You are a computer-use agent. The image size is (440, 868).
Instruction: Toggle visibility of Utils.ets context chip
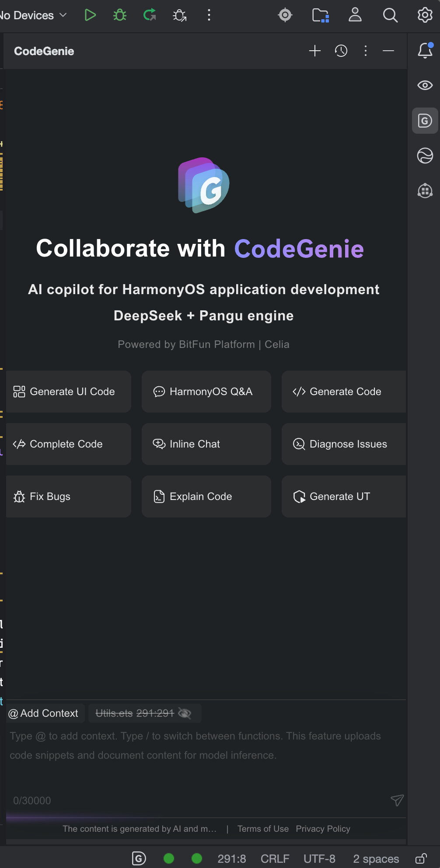tap(185, 713)
